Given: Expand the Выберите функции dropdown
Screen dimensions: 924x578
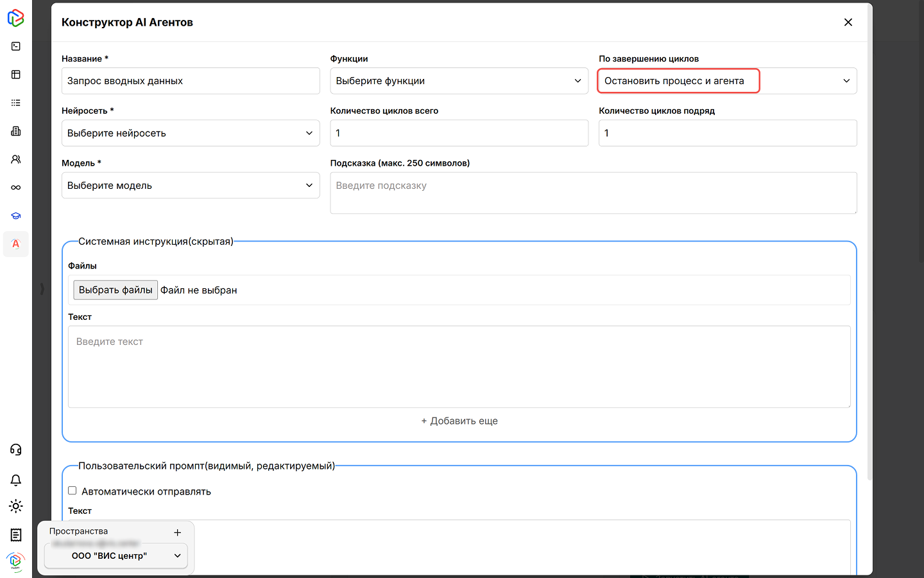Looking at the screenshot, I should pos(459,81).
